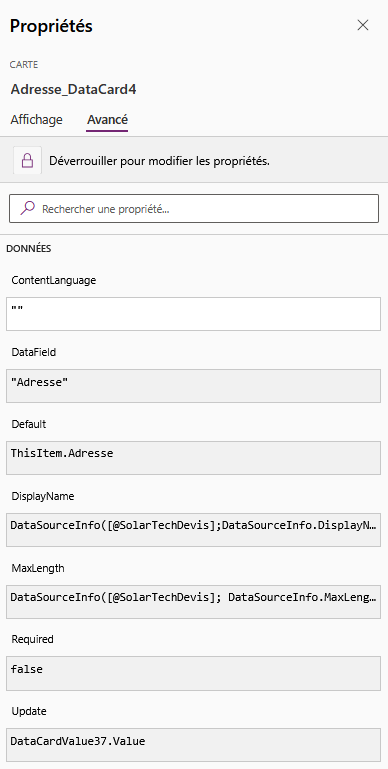Focus the Rechercher une propriété field

click(x=194, y=208)
